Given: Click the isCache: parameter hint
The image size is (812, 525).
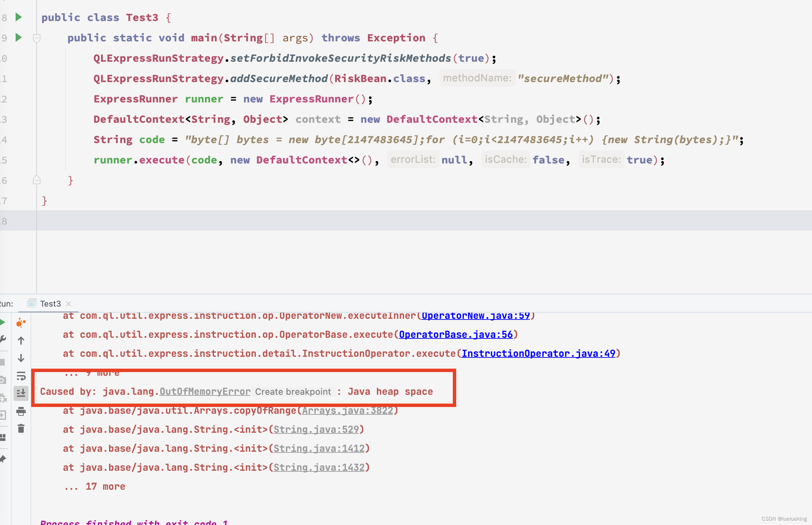Looking at the screenshot, I should [x=505, y=159].
